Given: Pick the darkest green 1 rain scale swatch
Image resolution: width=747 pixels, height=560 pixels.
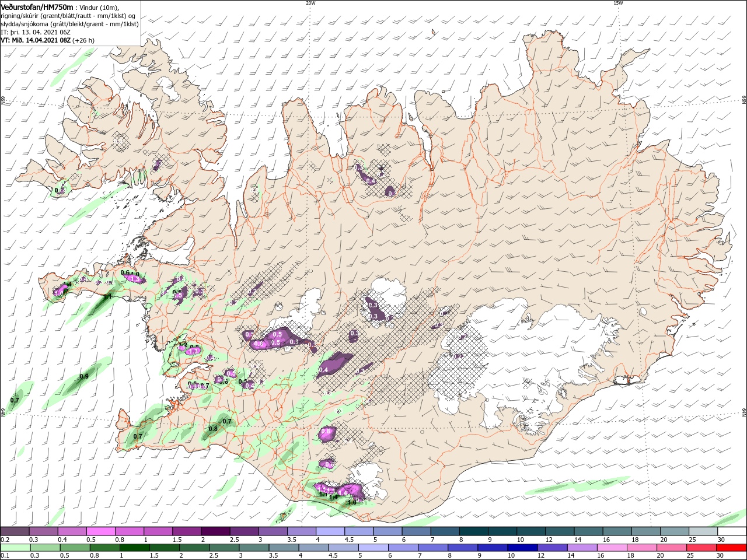Looking at the screenshot, I should (134, 548).
